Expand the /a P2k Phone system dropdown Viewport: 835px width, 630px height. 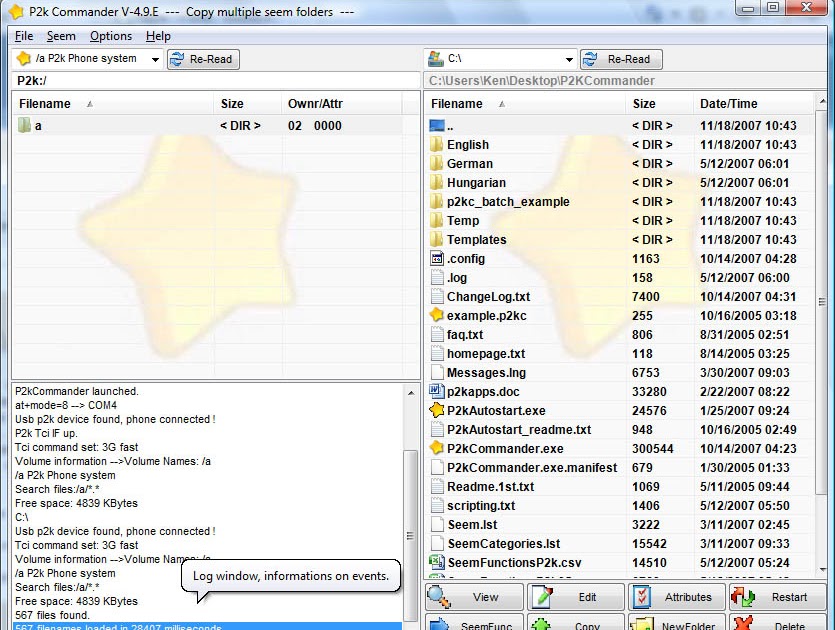[x=155, y=59]
